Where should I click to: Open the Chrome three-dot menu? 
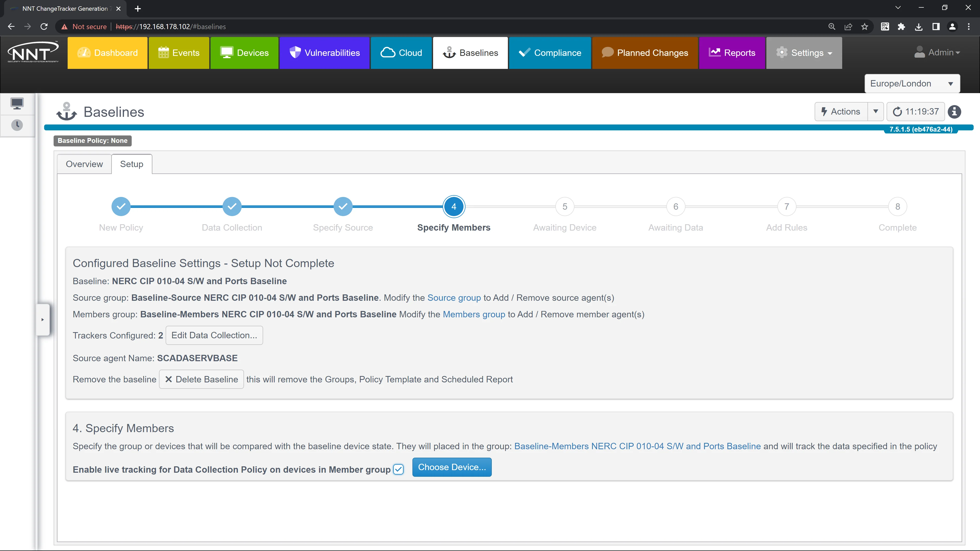tap(969, 27)
